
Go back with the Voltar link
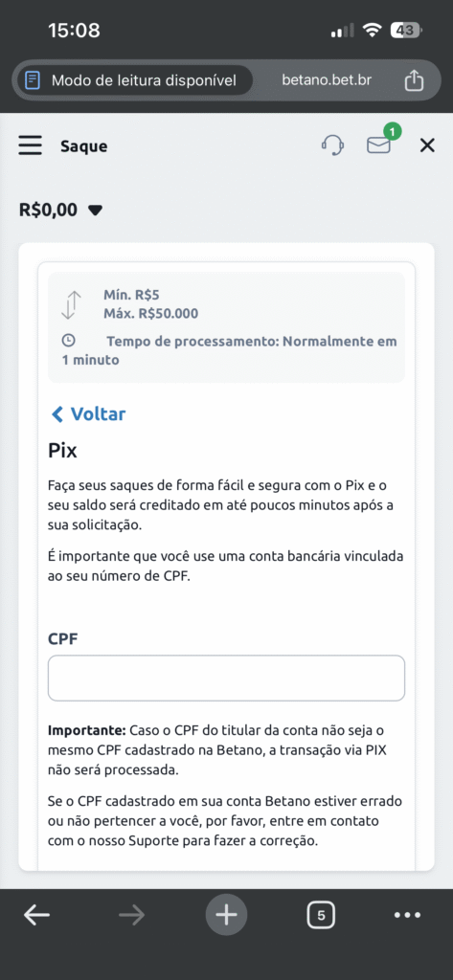[88, 413]
